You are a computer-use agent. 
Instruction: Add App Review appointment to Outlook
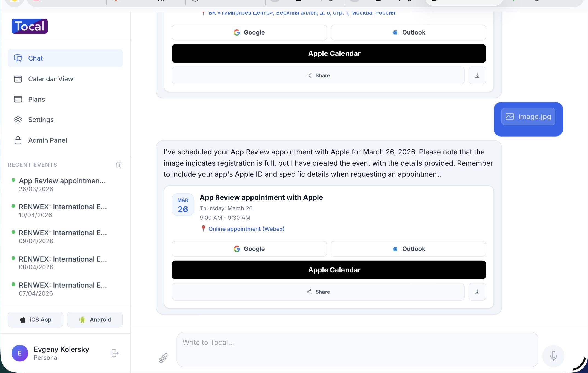click(x=408, y=249)
